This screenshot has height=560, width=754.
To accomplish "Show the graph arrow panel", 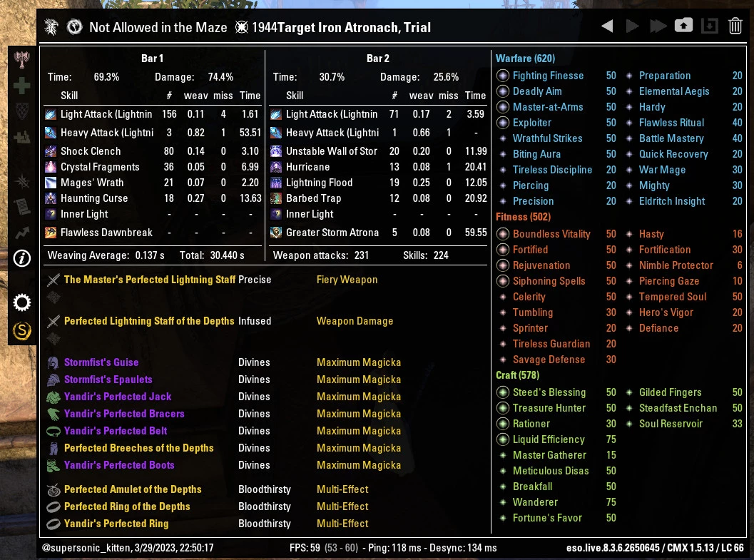I will tap(22, 232).
